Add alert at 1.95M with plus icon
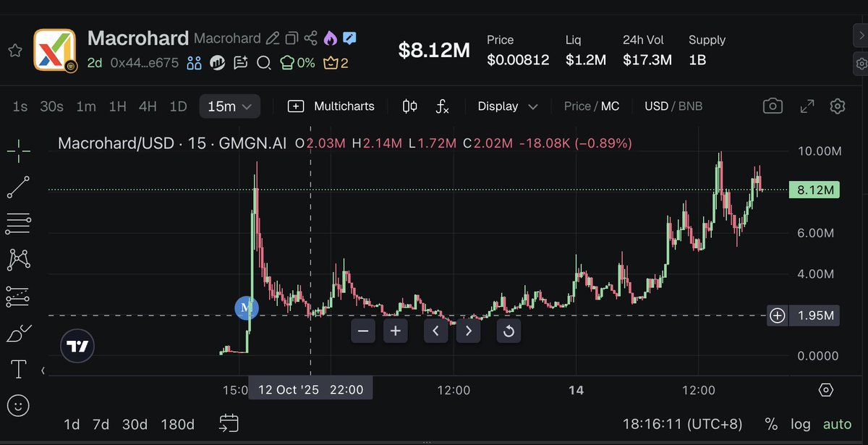This screenshot has height=445, width=868. coord(778,315)
